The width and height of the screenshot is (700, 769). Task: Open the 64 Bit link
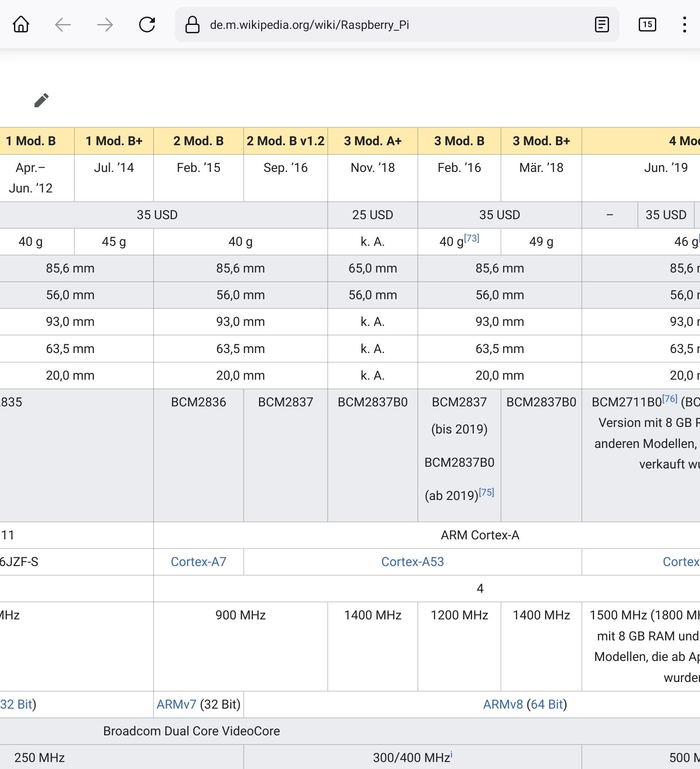coord(546,704)
